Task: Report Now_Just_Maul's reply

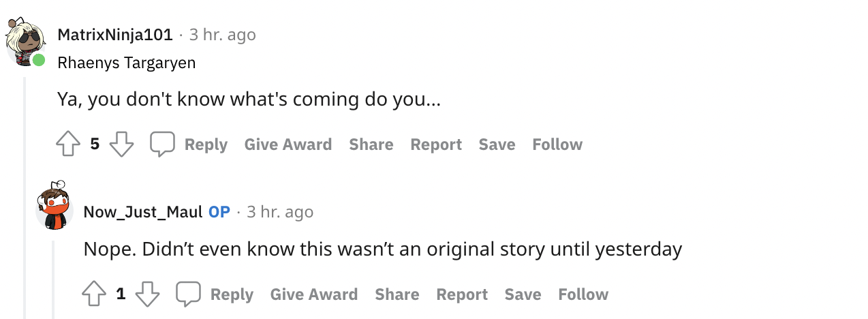Action: point(462,294)
